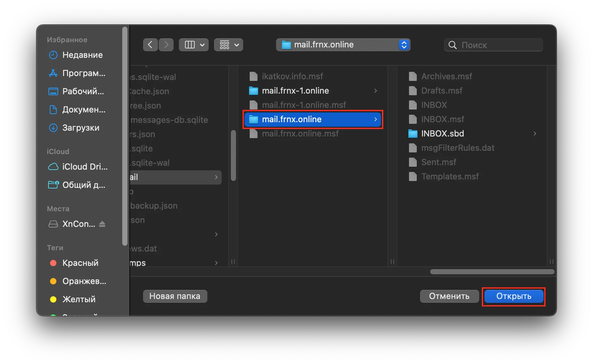Open iCloud Drive in sidebar
This screenshot has width=593, height=364.
coord(85,167)
